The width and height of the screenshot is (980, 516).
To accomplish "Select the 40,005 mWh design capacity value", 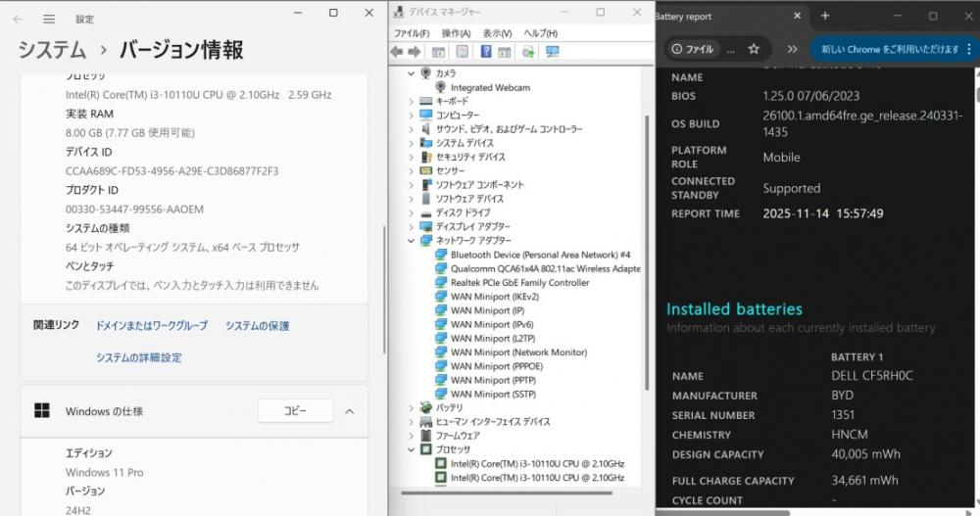I will coord(865,454).
